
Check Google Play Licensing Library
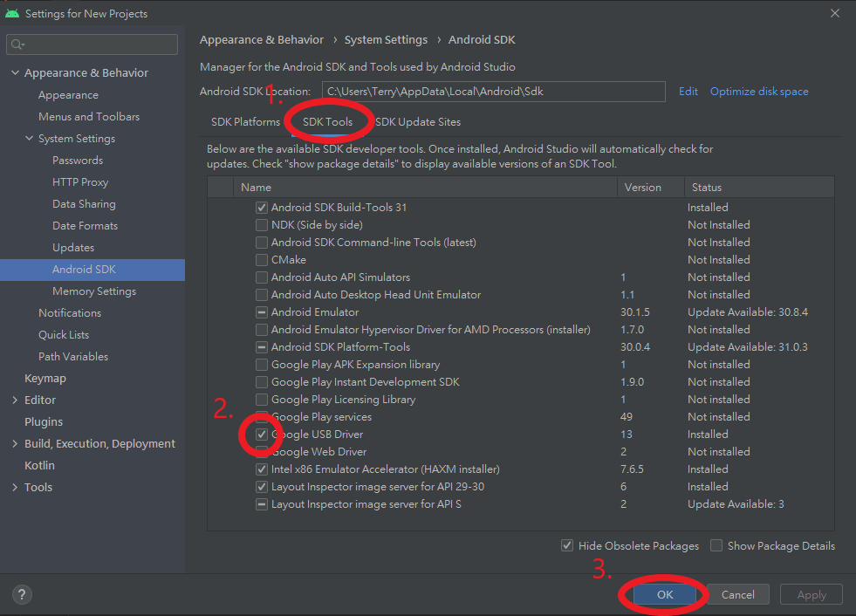pyautogui.click(x=262, y=400)
